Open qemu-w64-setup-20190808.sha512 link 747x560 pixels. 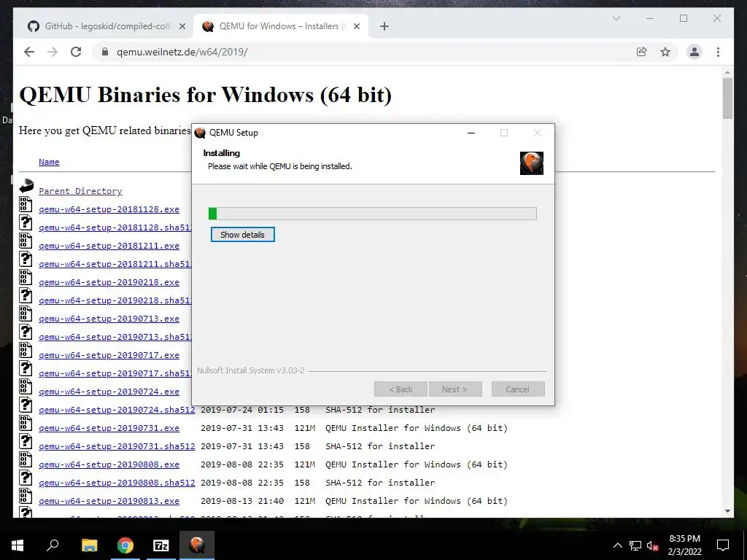(x=117, y=483)
